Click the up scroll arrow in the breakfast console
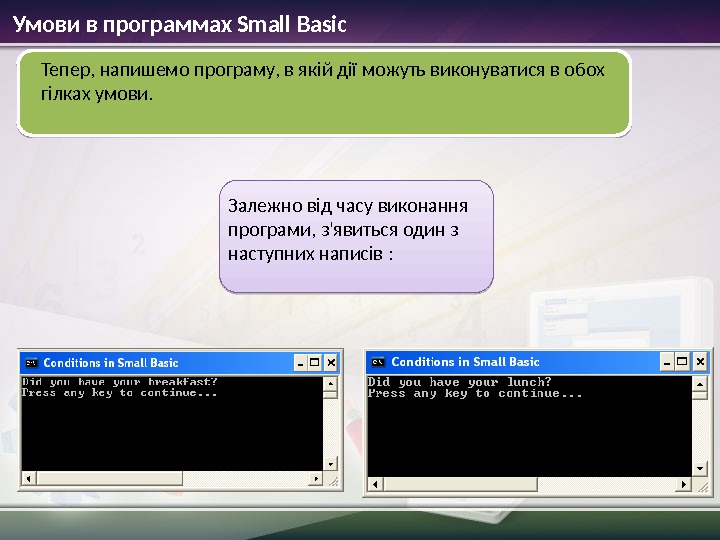This screenshot has height=540, width=720. click(x=331, y=384)
